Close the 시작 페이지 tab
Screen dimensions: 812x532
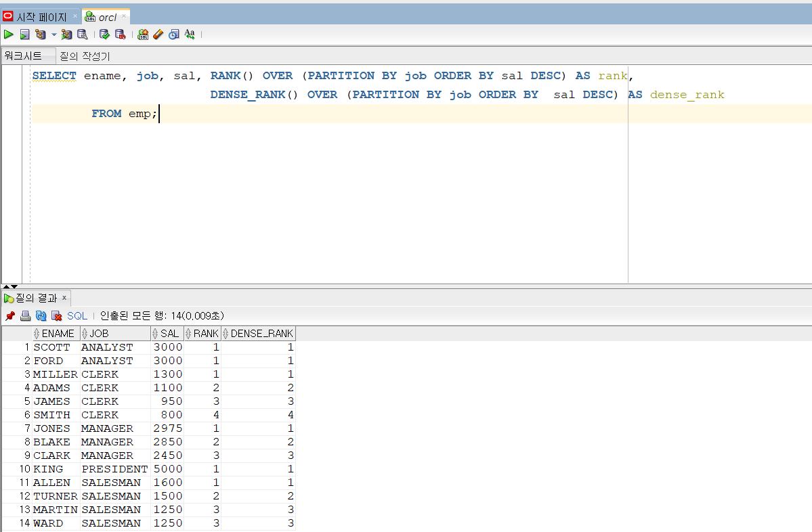pos(75,16)
